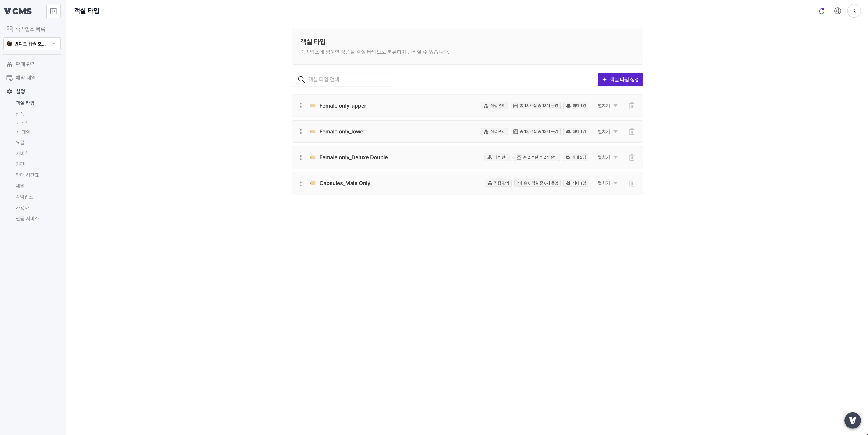Open the V chat widget button
This screenshot has height=435, width=868.
tap(853, 420)
